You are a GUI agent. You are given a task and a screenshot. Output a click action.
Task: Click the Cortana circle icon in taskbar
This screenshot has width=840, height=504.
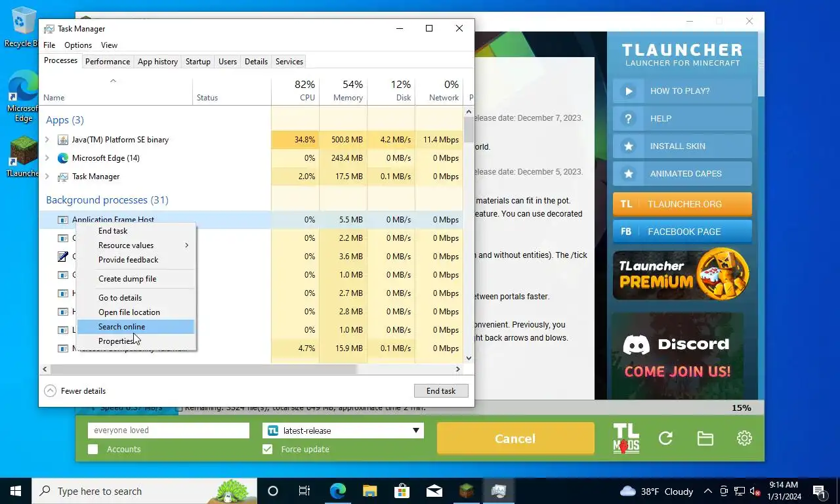click(x=273, y=491)
